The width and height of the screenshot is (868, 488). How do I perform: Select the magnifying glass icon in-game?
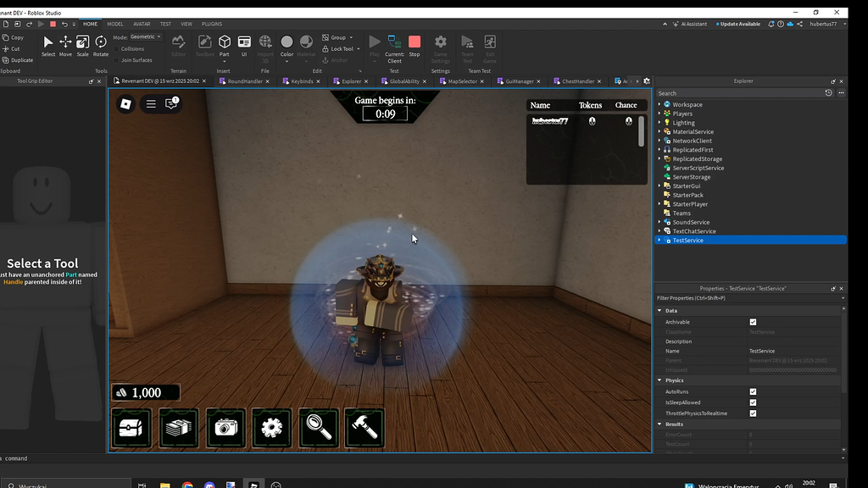tap(318, 428)
